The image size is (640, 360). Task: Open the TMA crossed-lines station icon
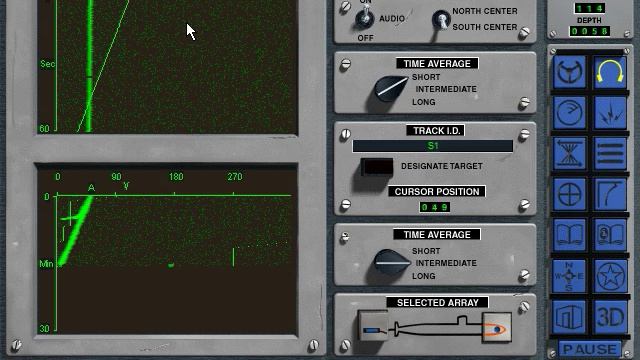[x=569, y=154]
